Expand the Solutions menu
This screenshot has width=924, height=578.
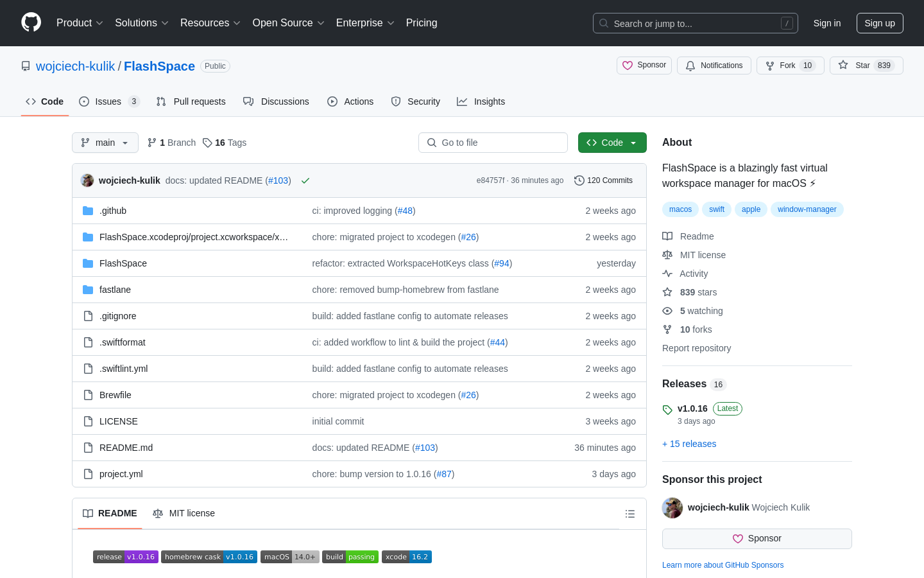142,23
